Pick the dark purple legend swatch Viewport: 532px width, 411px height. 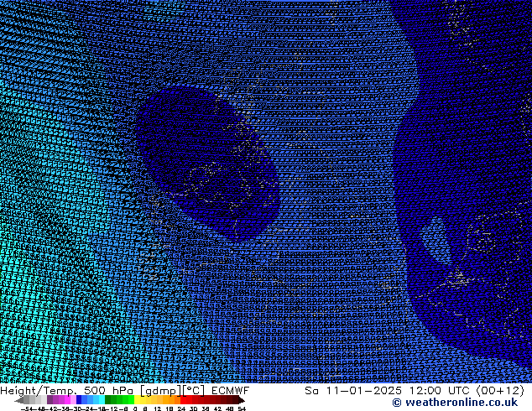click(50, 400)
